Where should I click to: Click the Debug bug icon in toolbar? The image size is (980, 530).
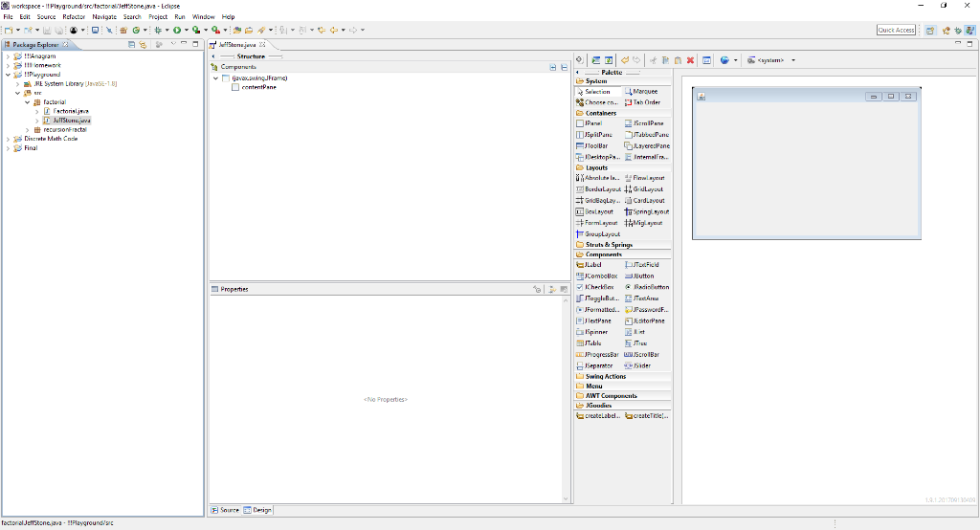[156, 31]
